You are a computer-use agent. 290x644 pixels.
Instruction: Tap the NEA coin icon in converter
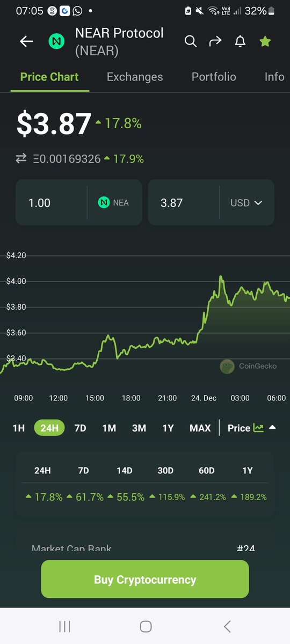[104, 203]
